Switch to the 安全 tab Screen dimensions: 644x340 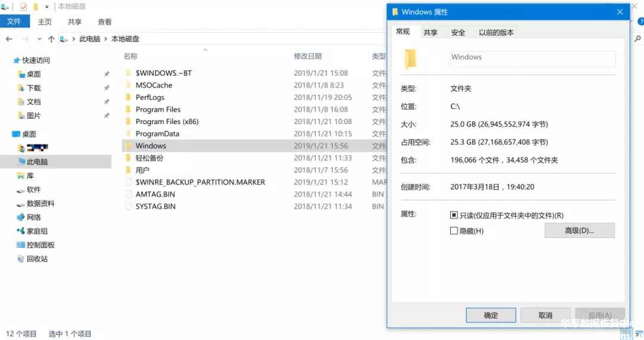(458, 32)
